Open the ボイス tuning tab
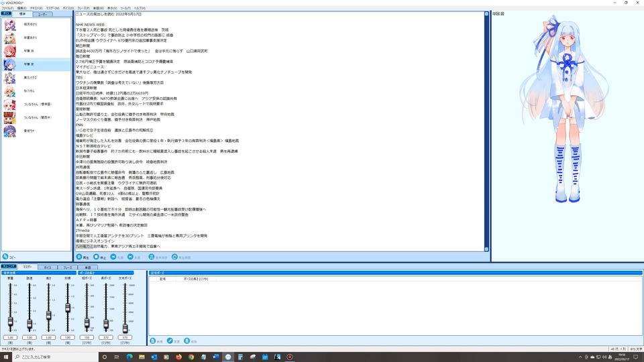 coord(48,267)
